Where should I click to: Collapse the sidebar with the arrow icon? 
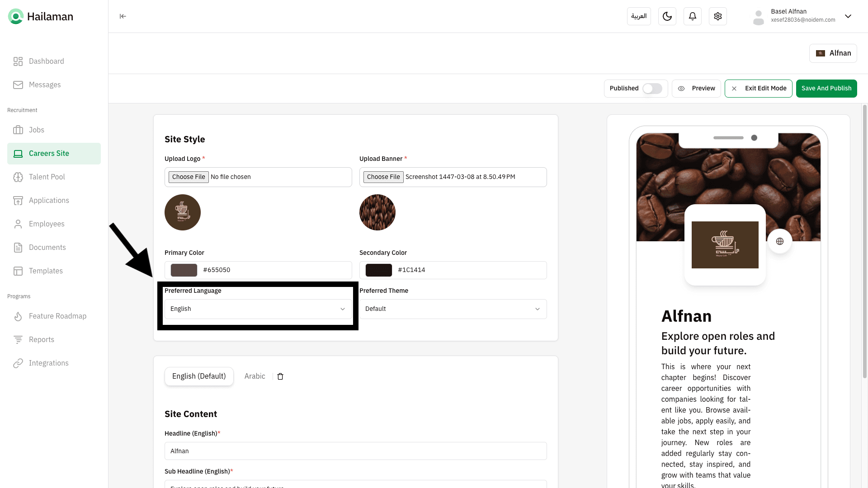[x=123, y=16]
